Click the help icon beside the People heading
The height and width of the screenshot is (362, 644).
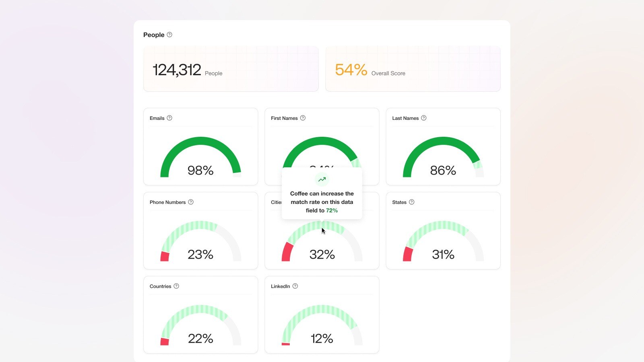pyautogui.click(x=169, y=35)
